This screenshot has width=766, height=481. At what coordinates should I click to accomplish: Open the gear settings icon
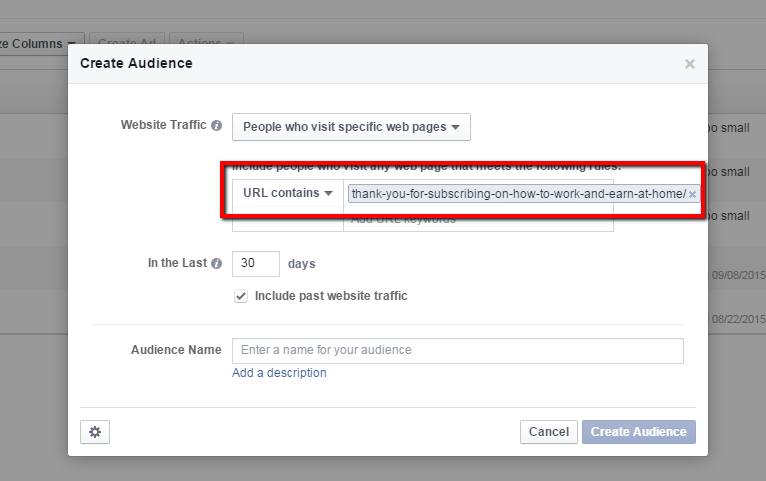(95, 432)
